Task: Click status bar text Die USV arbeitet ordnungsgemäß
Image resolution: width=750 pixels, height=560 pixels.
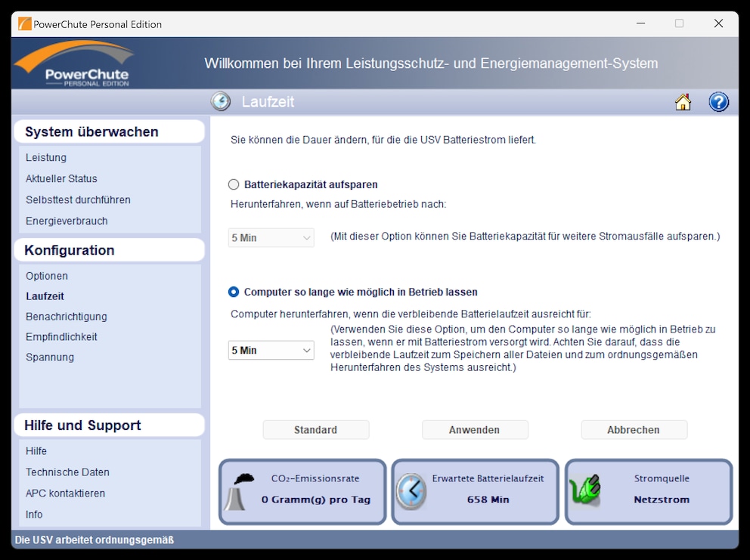Action: pos(95,540)
